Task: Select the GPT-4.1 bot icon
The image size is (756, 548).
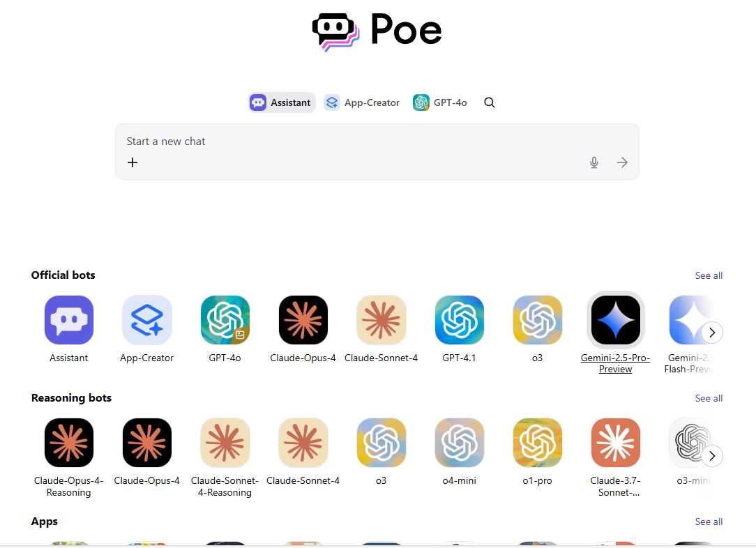Action: pos(460,320)
